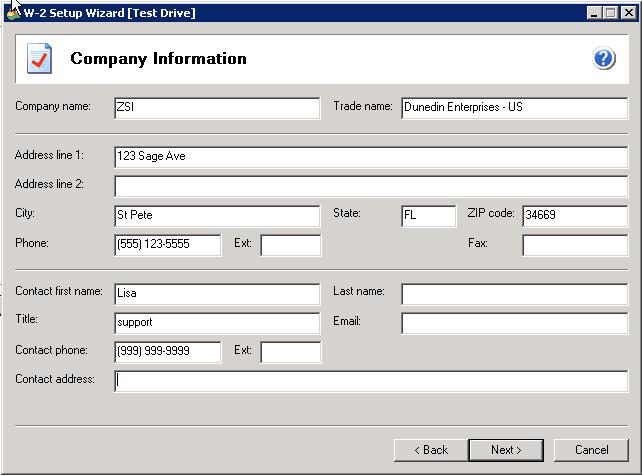Click the Company name field
The width and height of the screenshot is (642, 476).
tap(217, 108)
